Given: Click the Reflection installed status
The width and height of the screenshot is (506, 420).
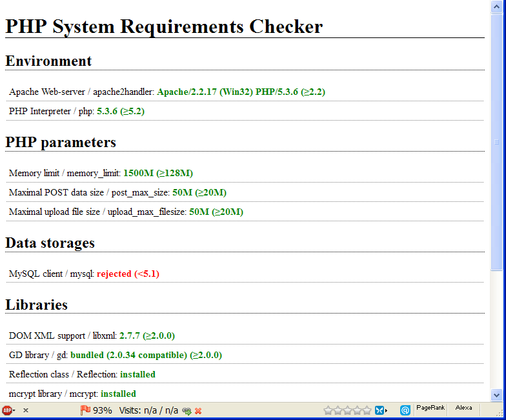Looking at the screenshot, I should [138, 374].
